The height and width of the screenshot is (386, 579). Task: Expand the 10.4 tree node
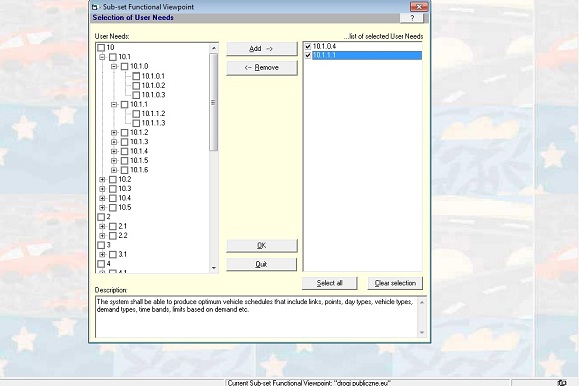(x=102, y=198)
